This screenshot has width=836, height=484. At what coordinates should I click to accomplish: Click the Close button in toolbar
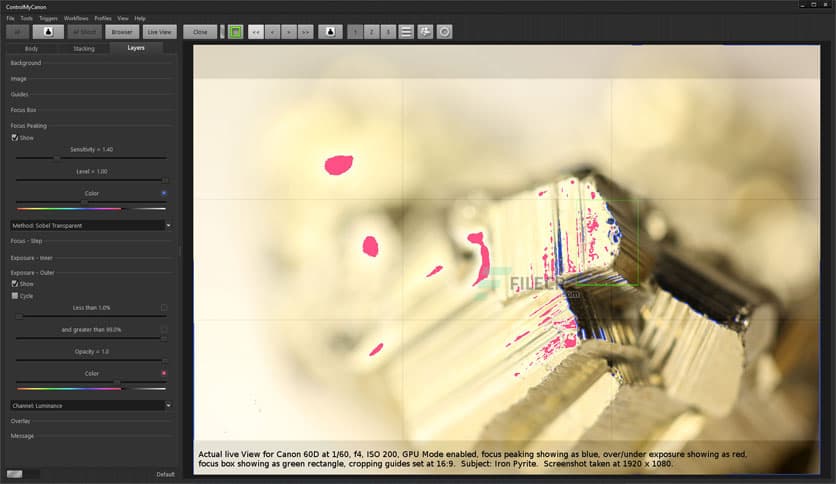click(x=200, y=32)
